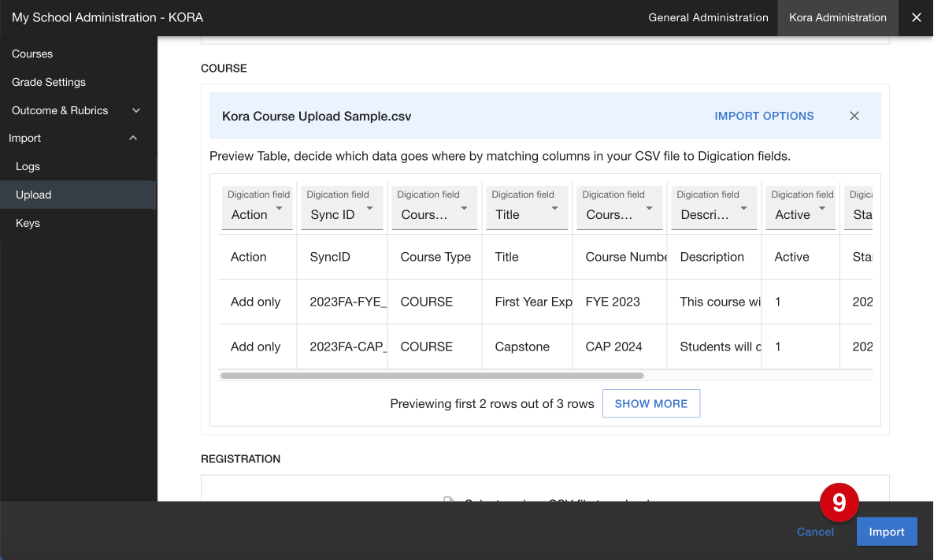Click the preview table horizontal scrollbar

(432, 376)
